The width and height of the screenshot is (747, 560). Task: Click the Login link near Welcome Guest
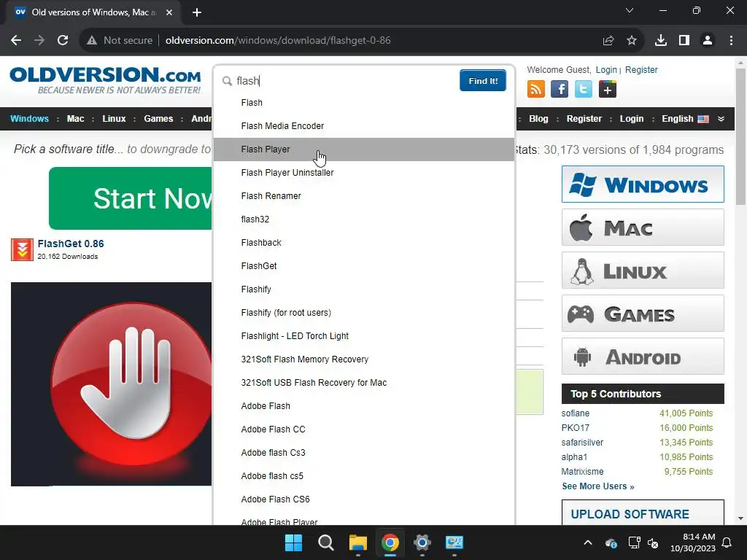click(606, 70)
